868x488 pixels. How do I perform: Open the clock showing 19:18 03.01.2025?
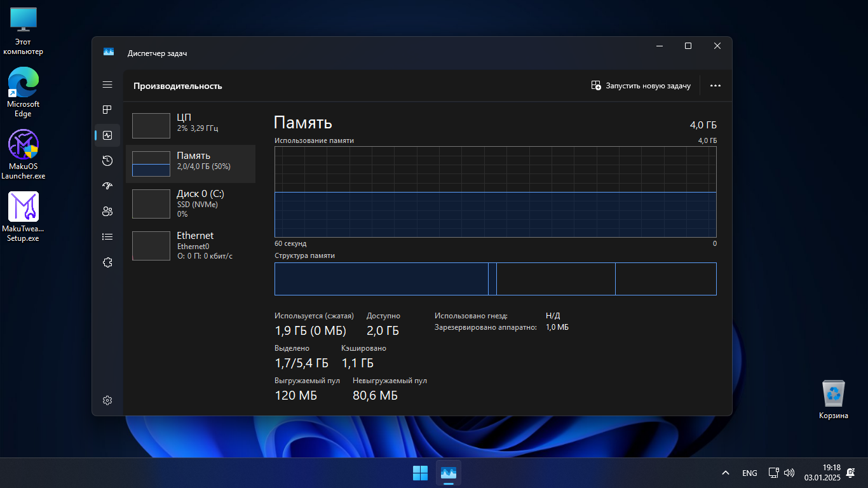(x=822, y=472)
